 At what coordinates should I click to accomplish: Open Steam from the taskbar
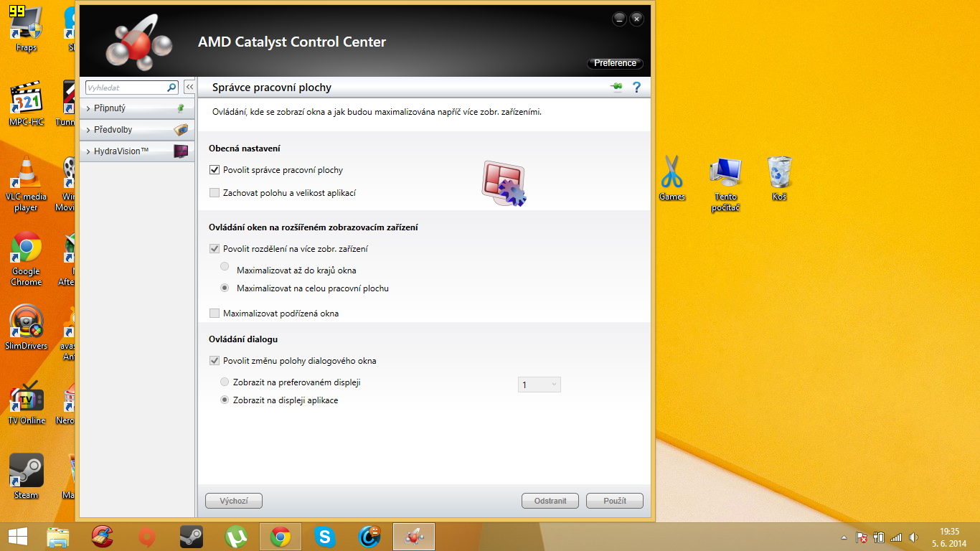coord(192,537)
